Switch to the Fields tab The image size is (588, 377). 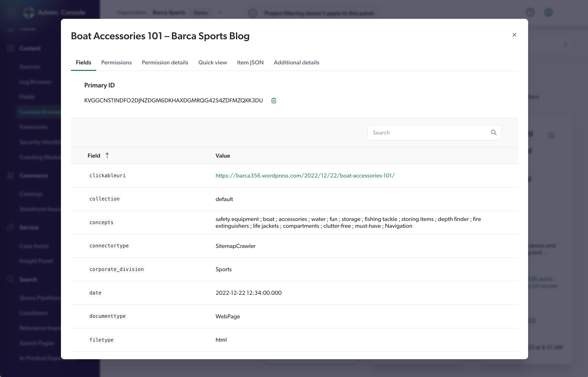click(83, 63)
